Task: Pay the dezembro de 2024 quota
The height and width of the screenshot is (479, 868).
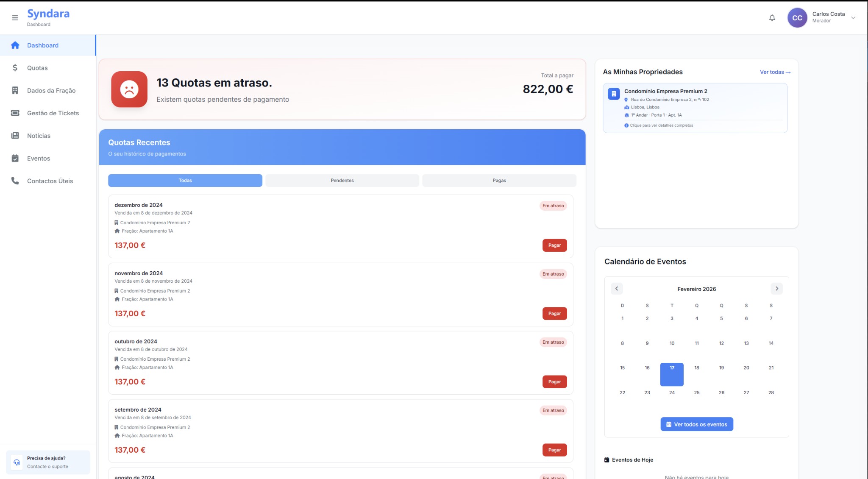Action: 554,245
